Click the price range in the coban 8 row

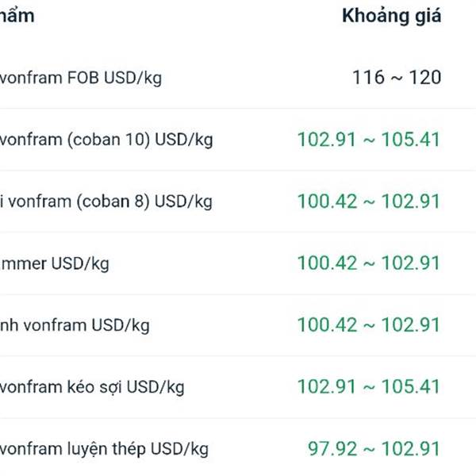368,202
